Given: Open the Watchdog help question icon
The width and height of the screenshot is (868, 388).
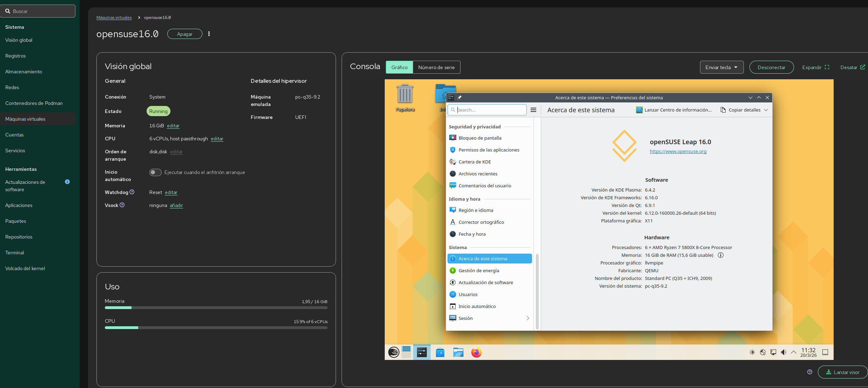Looking at the screenshot, I should coord(132,192).
